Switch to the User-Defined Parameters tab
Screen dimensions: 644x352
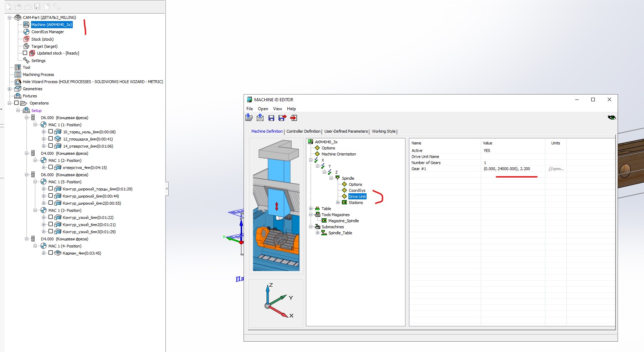click(x=346, y=131)
